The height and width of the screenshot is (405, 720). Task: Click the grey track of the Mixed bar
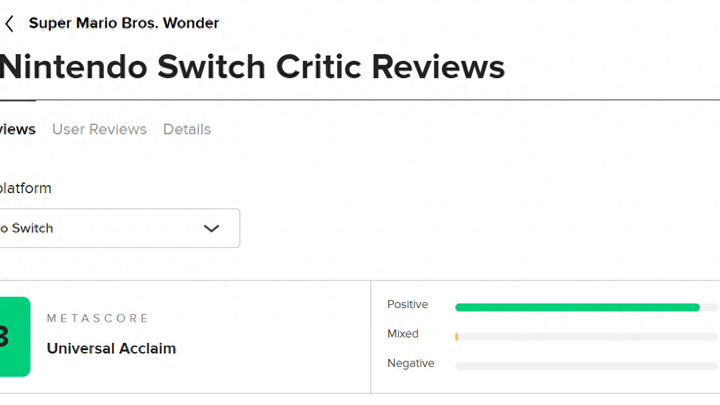[x=588, y=337]
